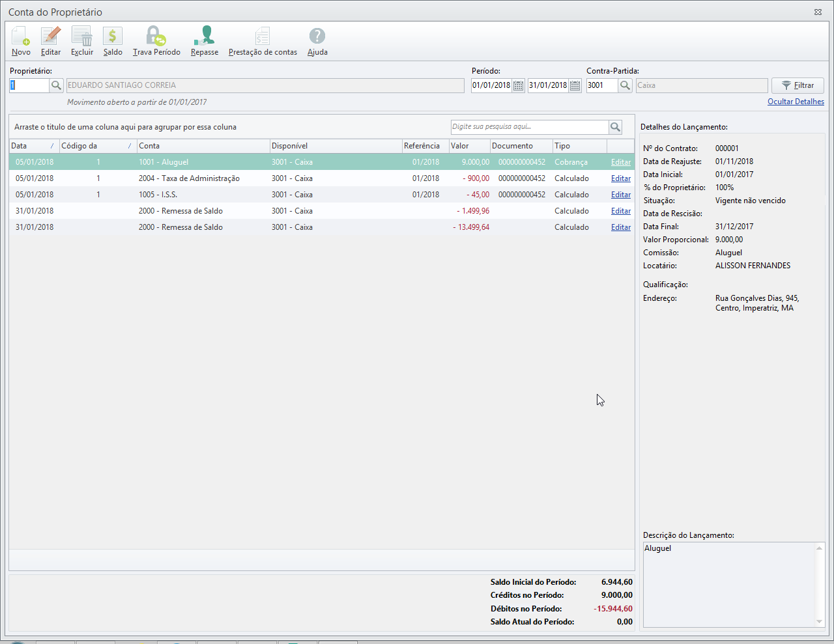
Task: Click Editar link on Taxa de Administração row
Action: pos(620,178)
